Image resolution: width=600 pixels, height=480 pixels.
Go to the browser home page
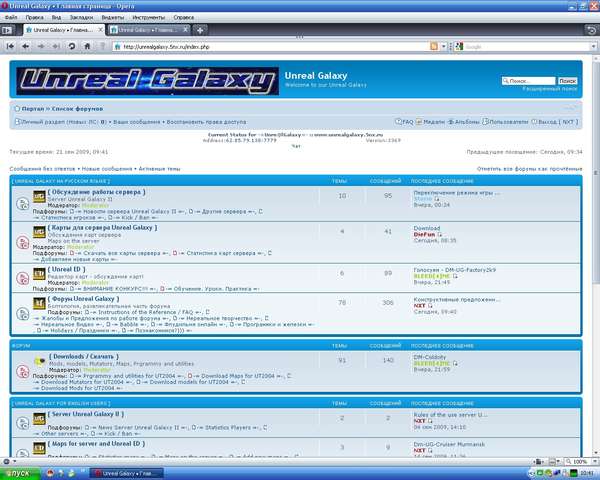pyautogui.click(x=87, y=46)
